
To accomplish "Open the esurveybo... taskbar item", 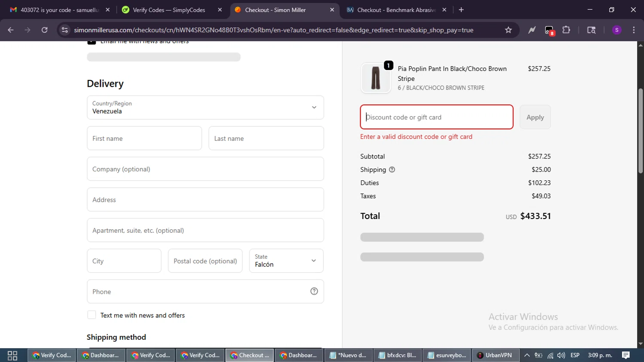I will click(447, 356).
